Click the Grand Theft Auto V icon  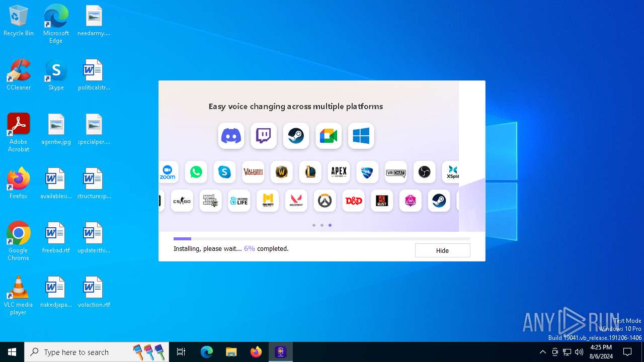point(210,201)
